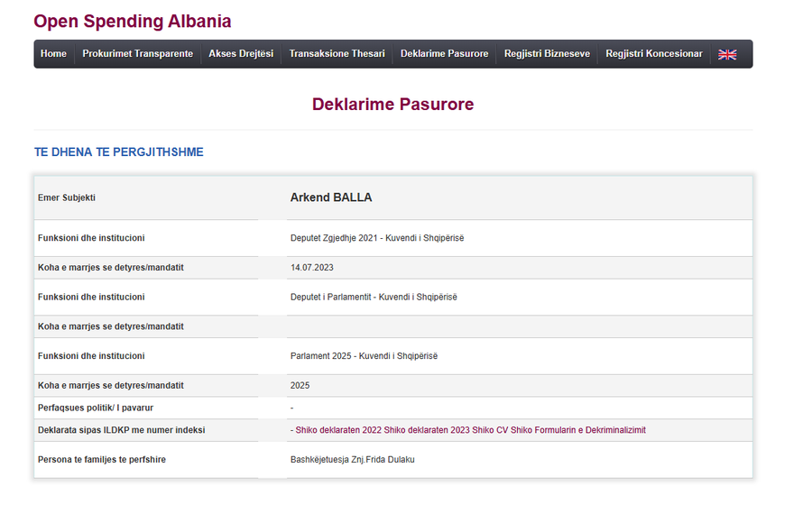Switch language via the UK flag icon
The image size is (812, 523).
tap(727, 54)
